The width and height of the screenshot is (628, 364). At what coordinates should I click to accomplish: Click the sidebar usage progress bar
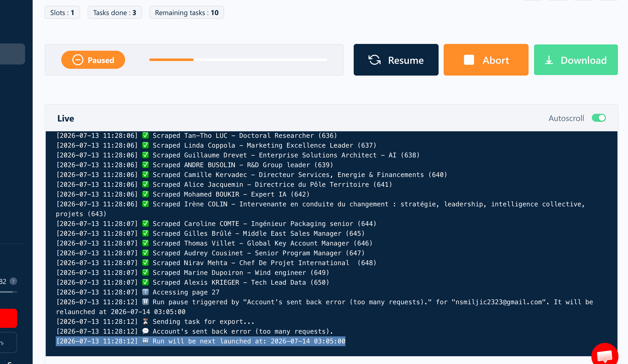pyautogui.click(x=9, y=292)
